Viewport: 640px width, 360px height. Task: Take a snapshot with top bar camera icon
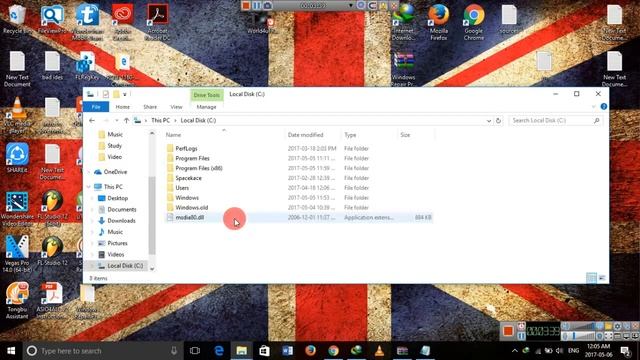267,5
